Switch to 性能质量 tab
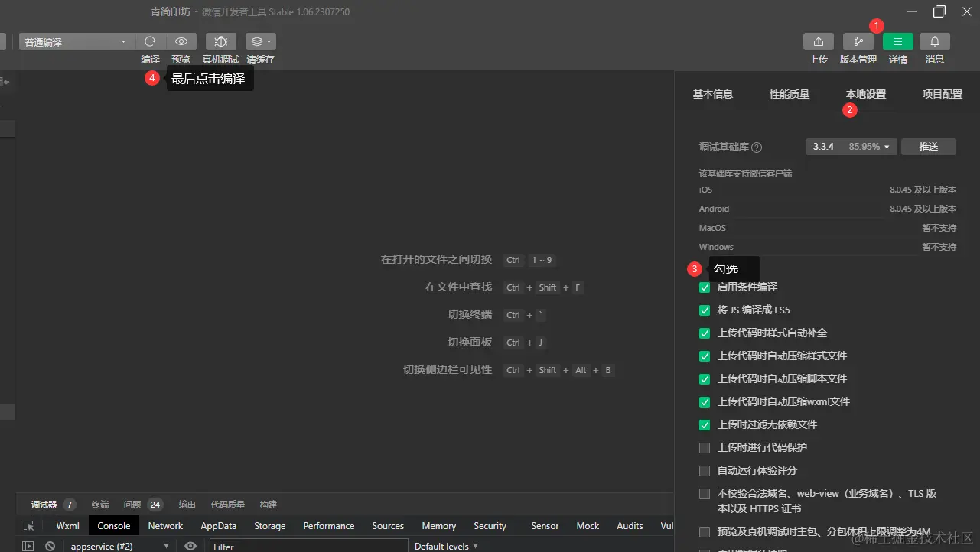The height and width of the screenshot is (552, 980). tap(790, 94)
